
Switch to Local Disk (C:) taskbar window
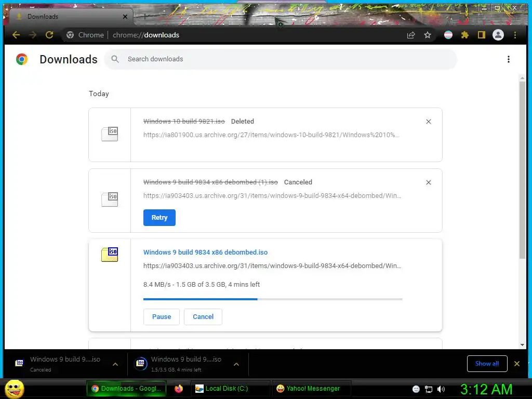point(231,389)
